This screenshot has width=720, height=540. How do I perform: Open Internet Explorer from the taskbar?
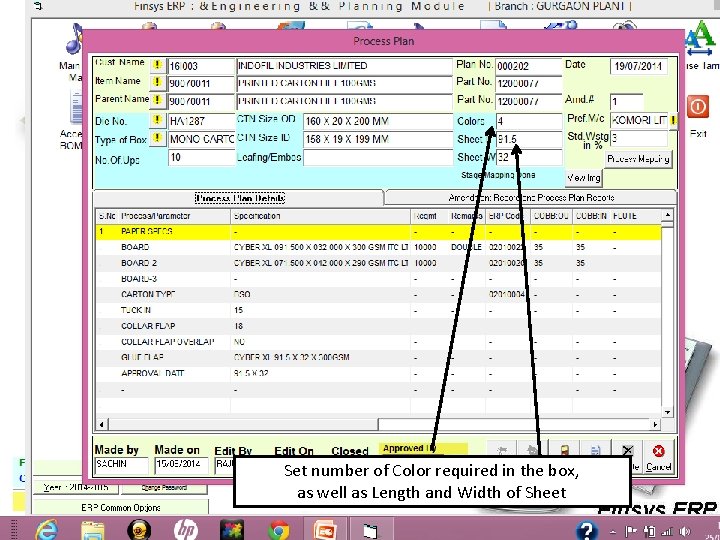pyautogui.click(x=46, y=530)
